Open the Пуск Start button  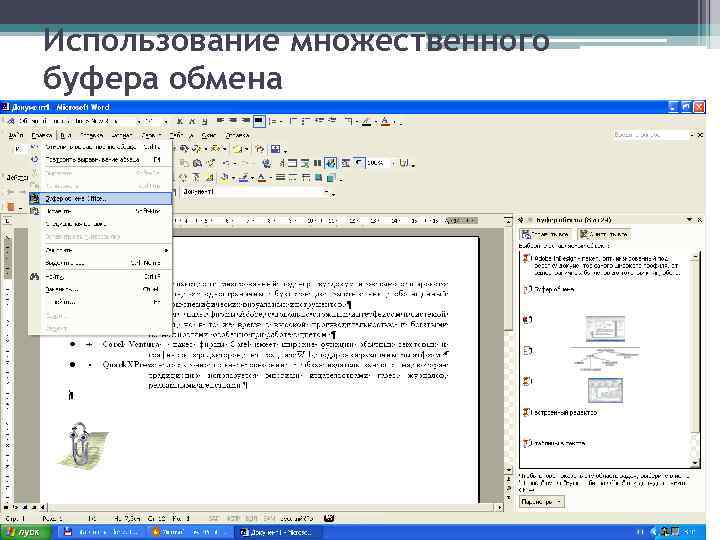pos(26,533)
